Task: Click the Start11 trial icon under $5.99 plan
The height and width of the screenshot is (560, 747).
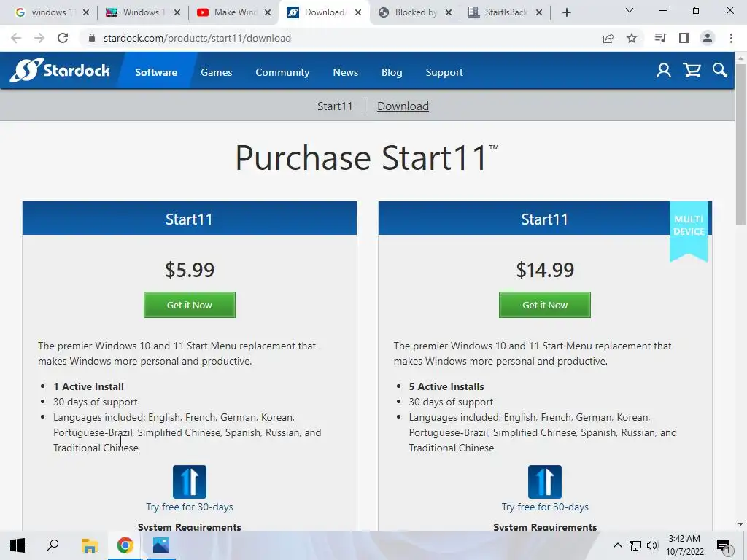Action: tap(190, 482)
